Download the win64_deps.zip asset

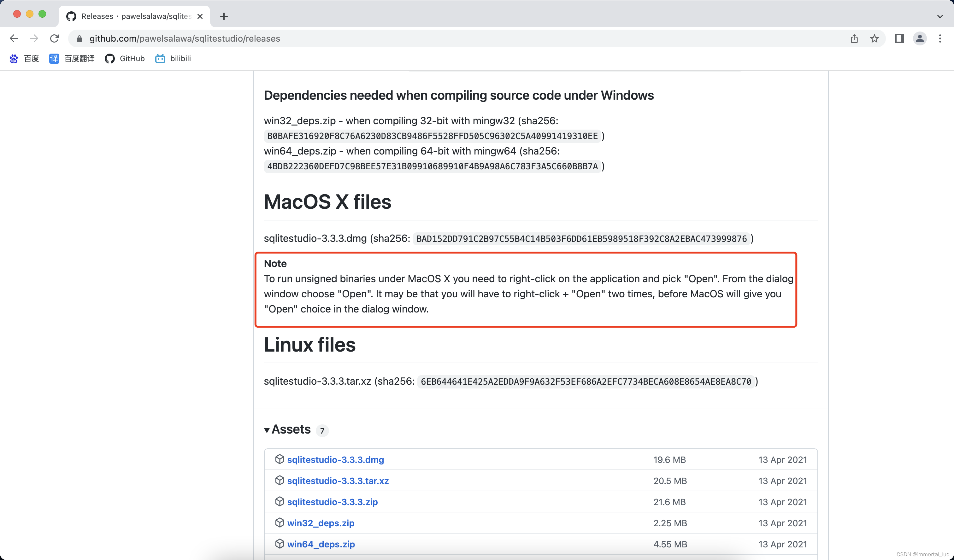321,544
